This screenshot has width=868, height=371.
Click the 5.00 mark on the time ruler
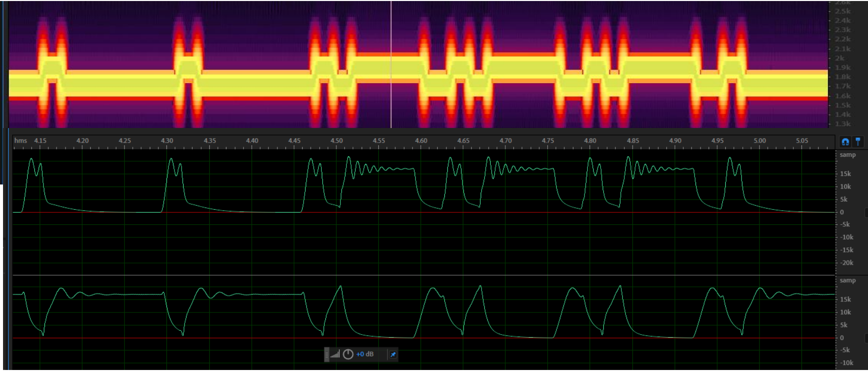click(760, 141)
